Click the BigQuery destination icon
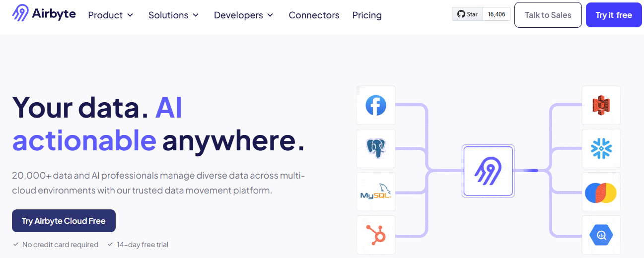Viewport: 644px width, 258px height. point(601,235)
